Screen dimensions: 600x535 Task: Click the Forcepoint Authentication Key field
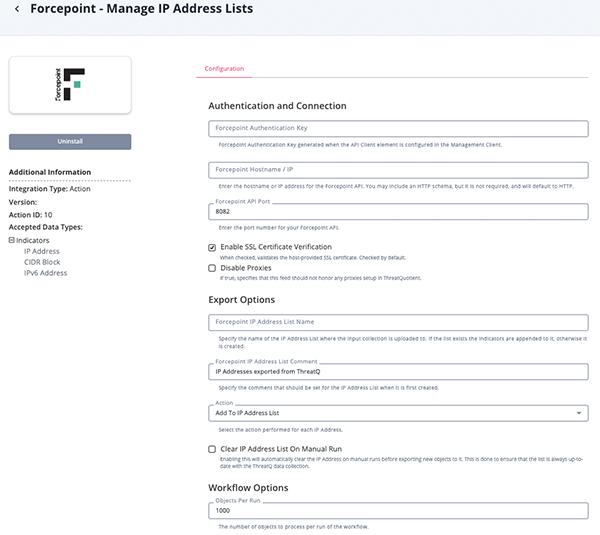[398, 128]
